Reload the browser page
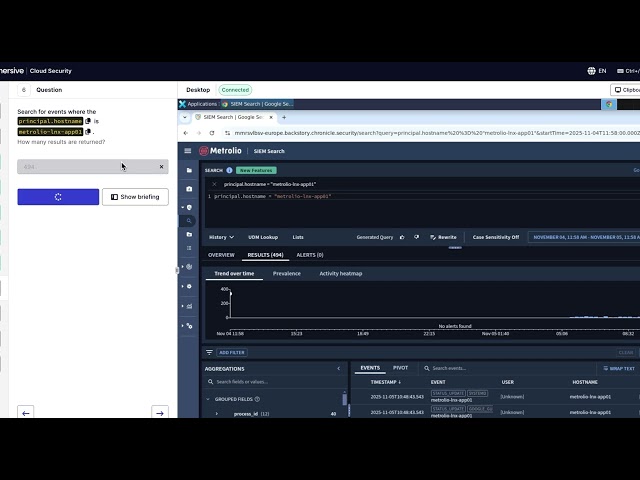Image resolution: width=640 pixels, height=480 pixels. coord(212,133)
